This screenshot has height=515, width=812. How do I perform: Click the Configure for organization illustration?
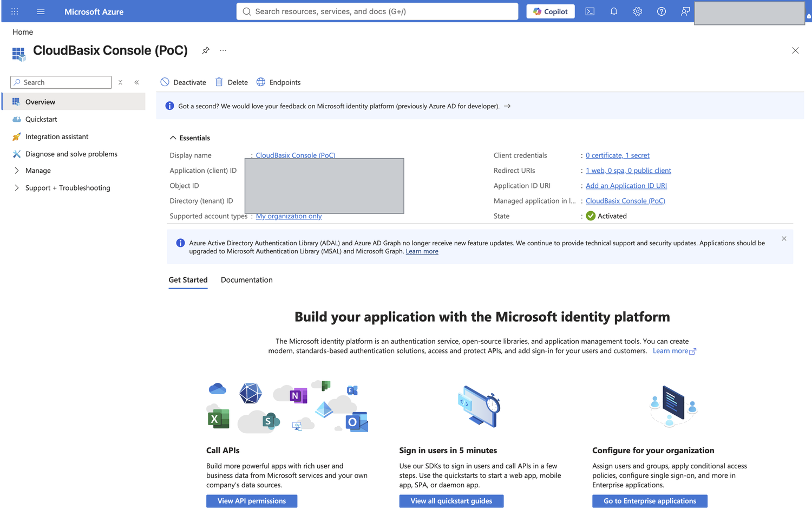pos(673,406)
